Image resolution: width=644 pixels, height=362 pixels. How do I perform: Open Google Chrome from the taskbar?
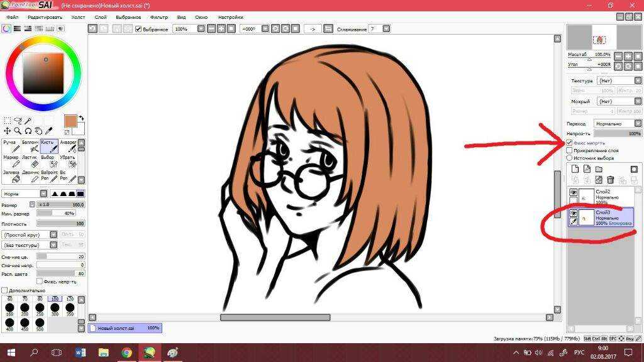126,353
